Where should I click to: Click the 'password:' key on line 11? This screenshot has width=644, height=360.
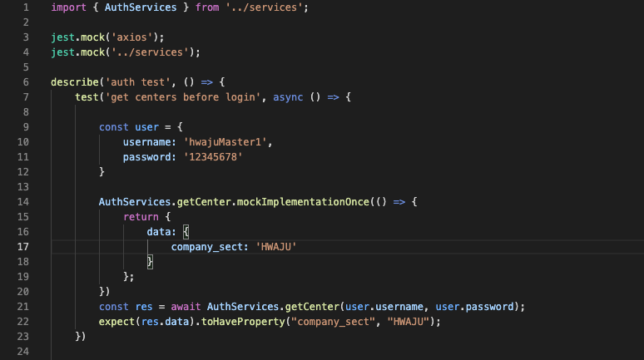point(150,157)
